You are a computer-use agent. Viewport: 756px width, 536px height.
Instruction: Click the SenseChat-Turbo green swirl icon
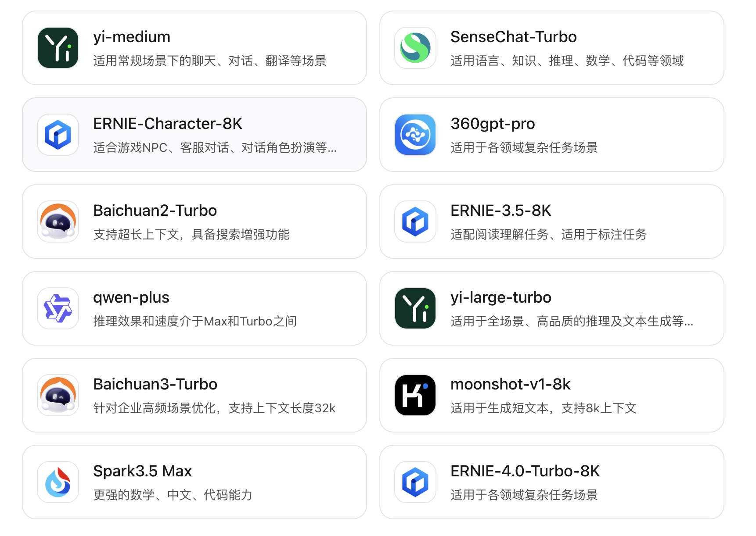[x=415, y=48]
